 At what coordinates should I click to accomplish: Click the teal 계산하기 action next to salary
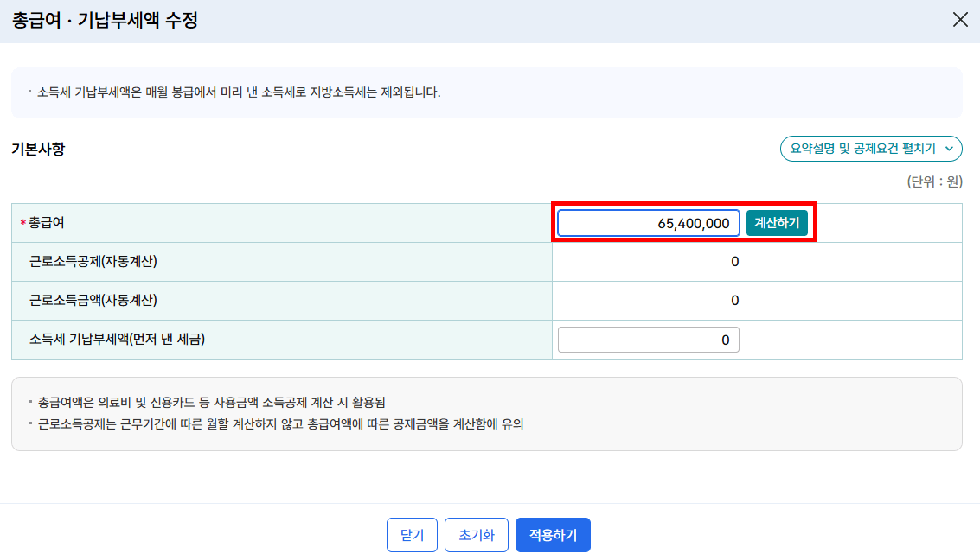tap(777, 222)
